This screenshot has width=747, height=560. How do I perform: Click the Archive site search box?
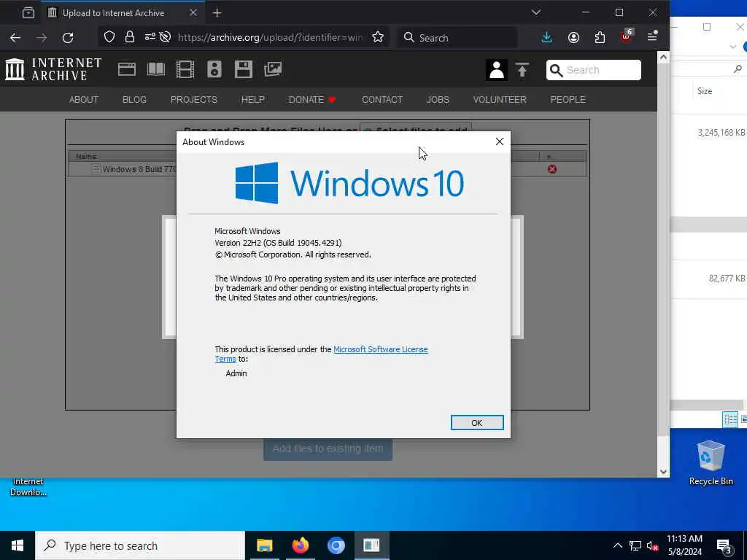[593, 70]
